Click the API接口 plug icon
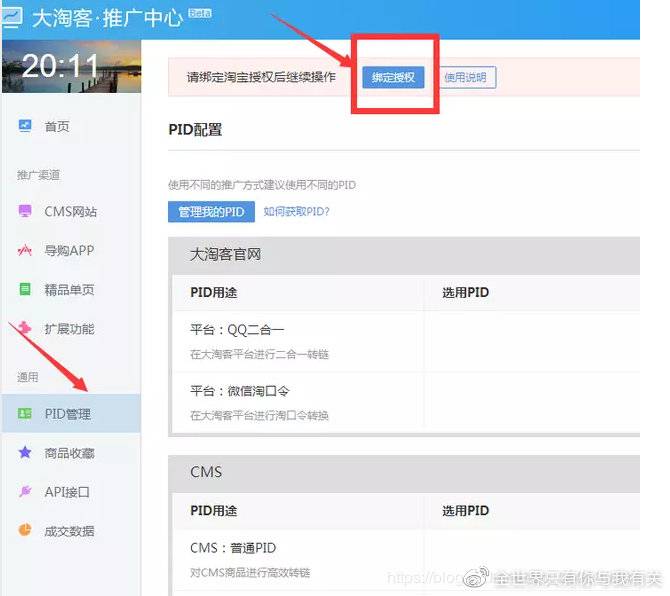Screen dimensions: 670x596 pyautogui.click(x=25, y=492)
